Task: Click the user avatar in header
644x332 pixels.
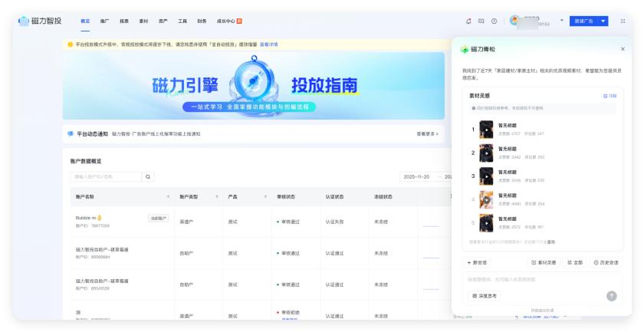Action: [x=514, y=20]
